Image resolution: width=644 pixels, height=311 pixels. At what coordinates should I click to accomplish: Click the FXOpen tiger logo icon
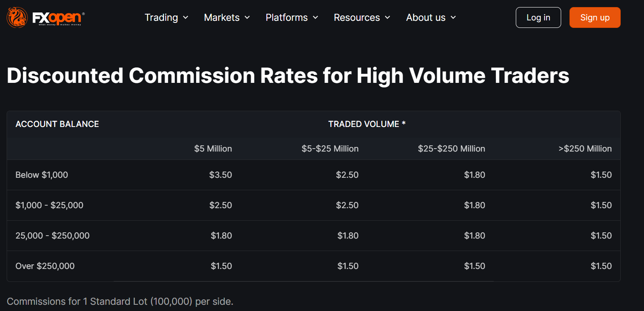pyautogui.click(x=17, y=17)
